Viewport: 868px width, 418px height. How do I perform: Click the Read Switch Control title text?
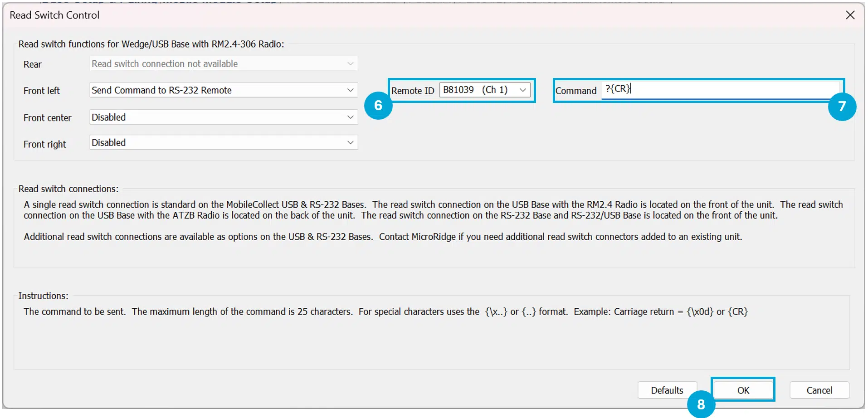(54, 15)
